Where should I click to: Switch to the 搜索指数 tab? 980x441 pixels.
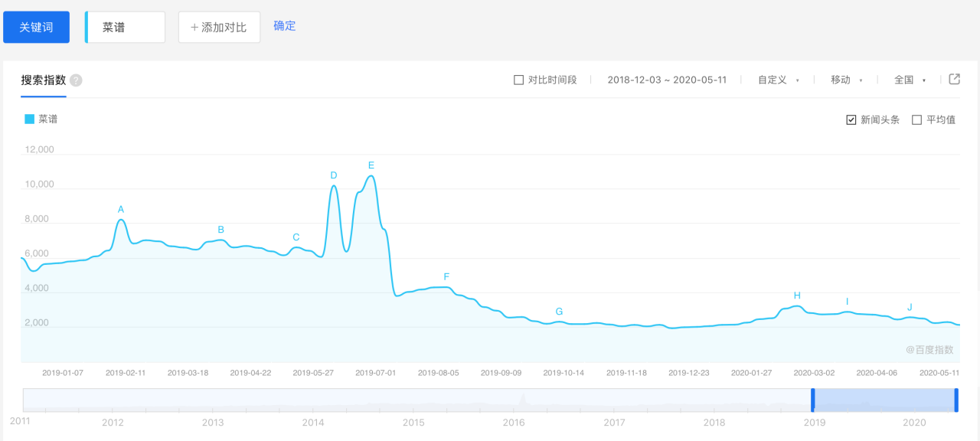pyautogui.click(x=44, y=80)
